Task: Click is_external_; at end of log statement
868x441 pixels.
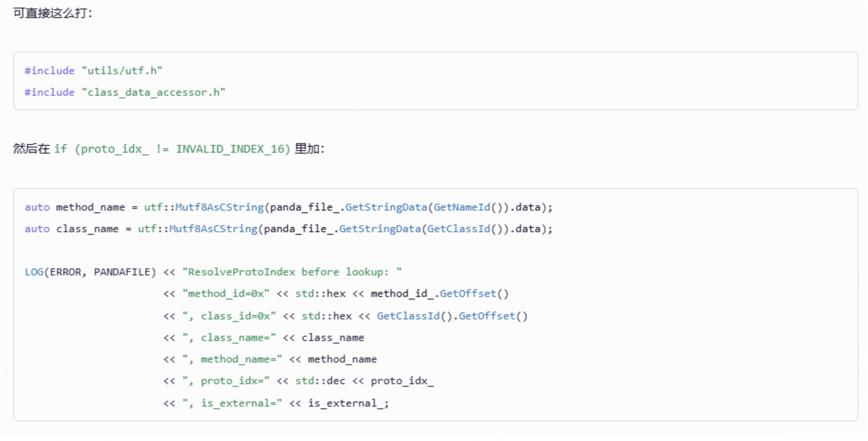Action: pos(348,403)
